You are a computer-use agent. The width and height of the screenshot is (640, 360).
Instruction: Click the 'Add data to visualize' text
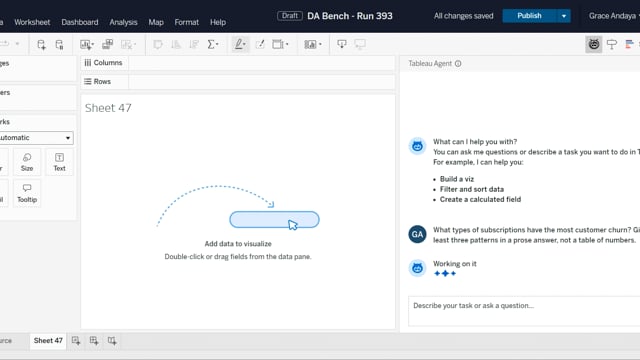click(x=238, y=244)
